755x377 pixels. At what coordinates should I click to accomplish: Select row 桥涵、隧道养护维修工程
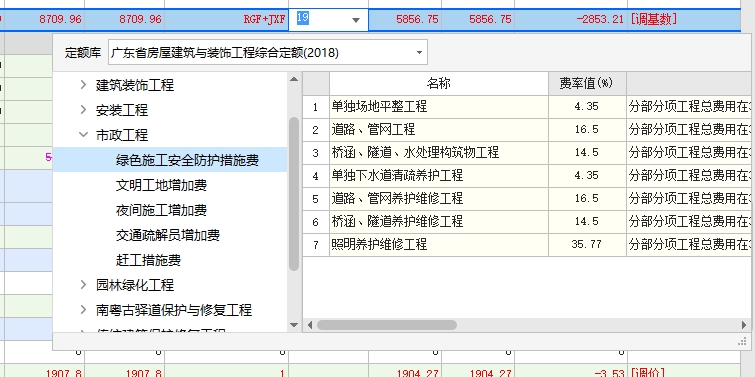(439, 221)
